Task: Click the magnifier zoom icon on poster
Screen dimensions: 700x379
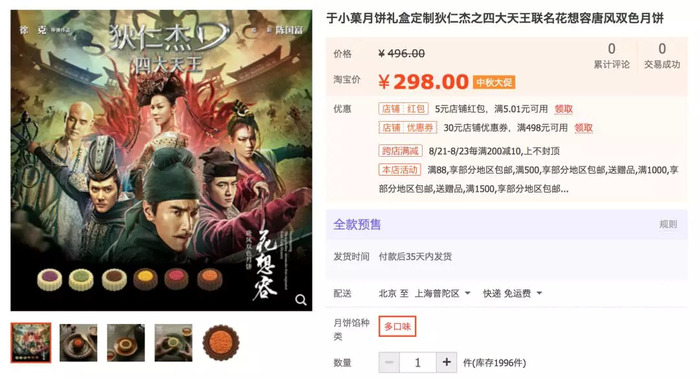Action: pyautogui.click(x=301, y=300)
